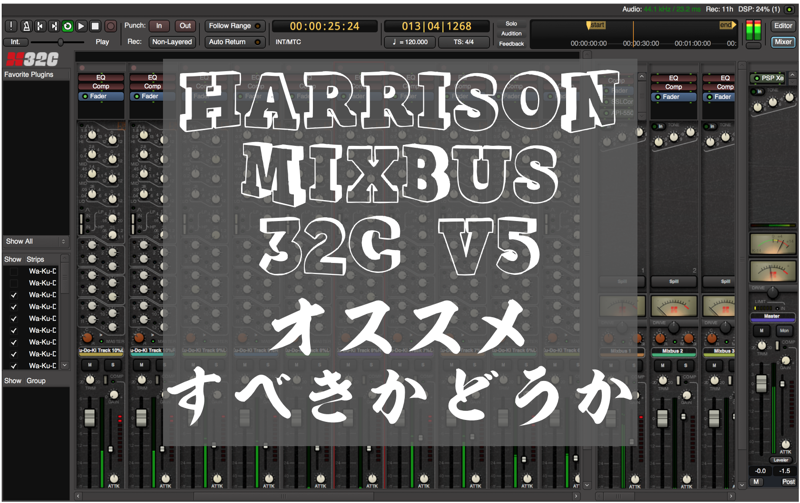Enable Punch Out

pyautogui.click(x=185, y=26)
